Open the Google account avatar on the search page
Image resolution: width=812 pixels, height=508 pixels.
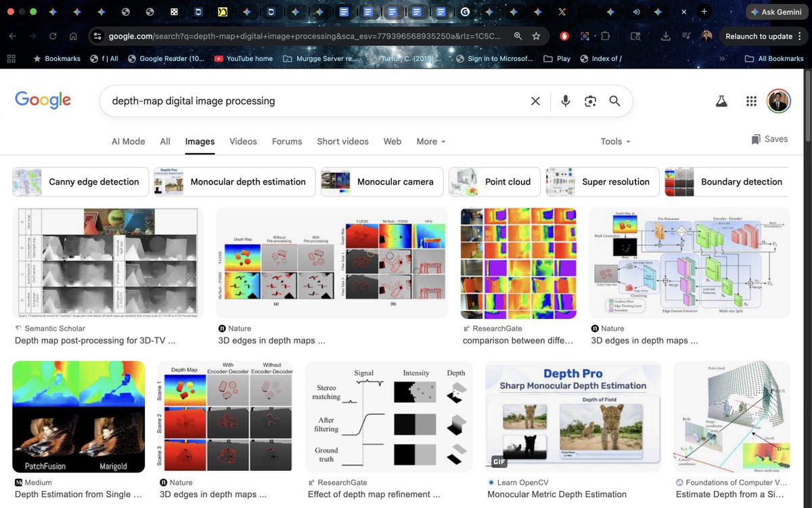[x=779, y=101]
